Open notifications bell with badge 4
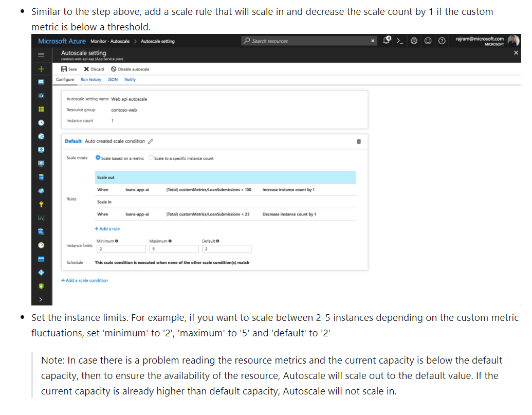532x415 pixels. [387, 41]
